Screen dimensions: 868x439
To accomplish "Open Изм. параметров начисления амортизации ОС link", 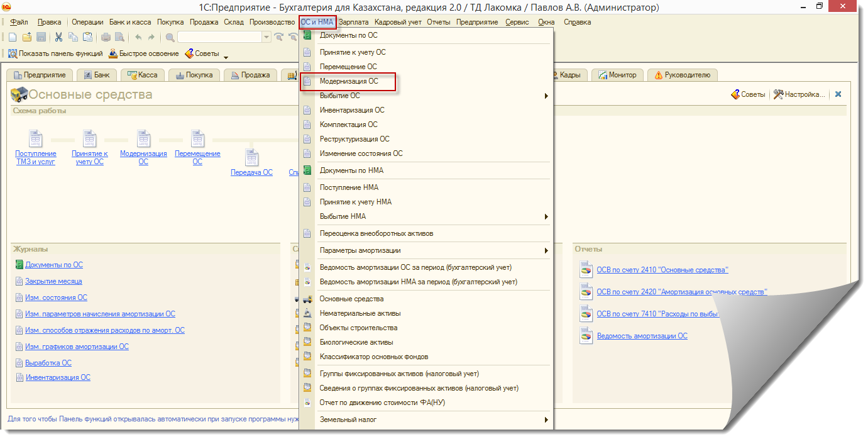I will (x=100, y=314).
